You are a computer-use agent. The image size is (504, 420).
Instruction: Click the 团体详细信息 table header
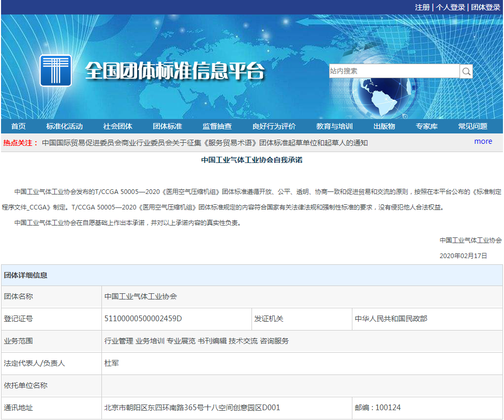pyautogui.click(x=251, y=275)
